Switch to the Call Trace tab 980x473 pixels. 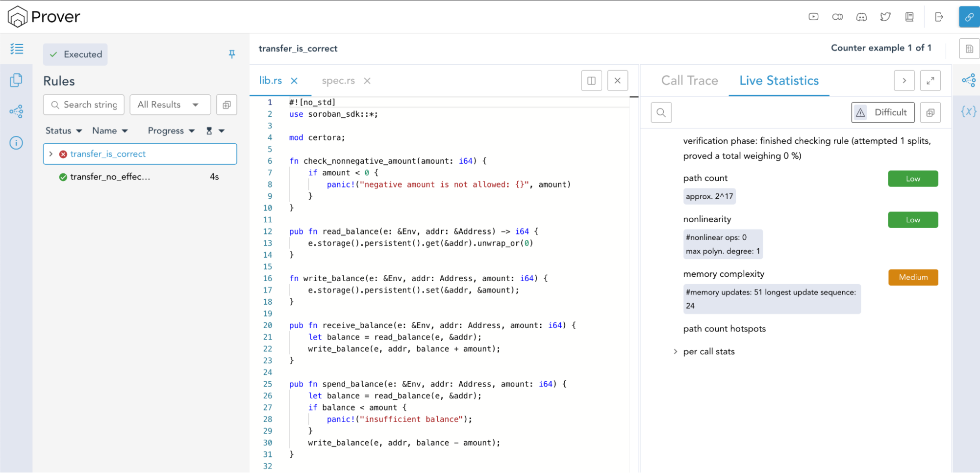pyautogui.click(x=689, y=80)
